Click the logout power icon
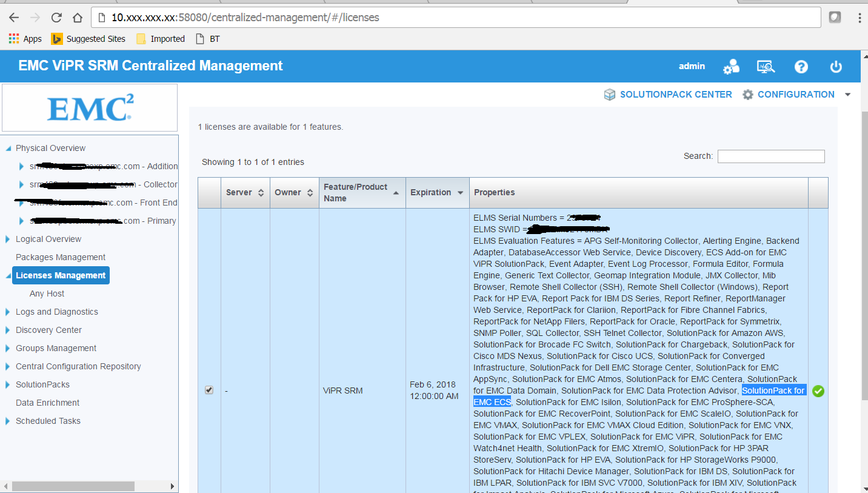The width and height of the screenshot is (868, 493). [x=836, y=67]
